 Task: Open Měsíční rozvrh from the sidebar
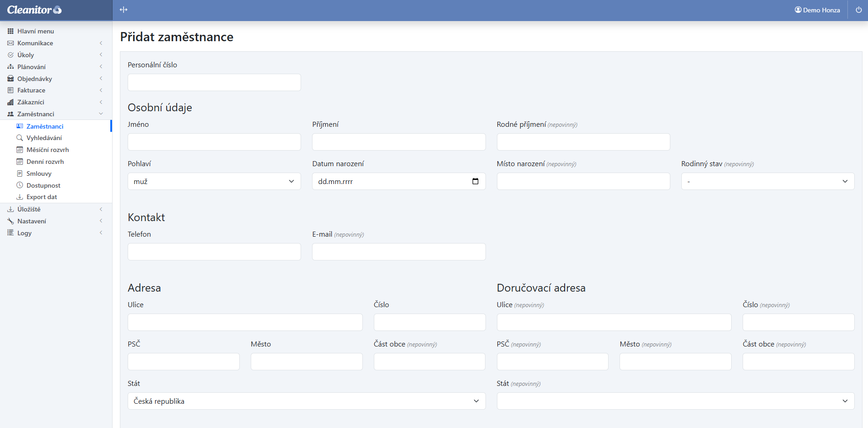click(48, 150)
